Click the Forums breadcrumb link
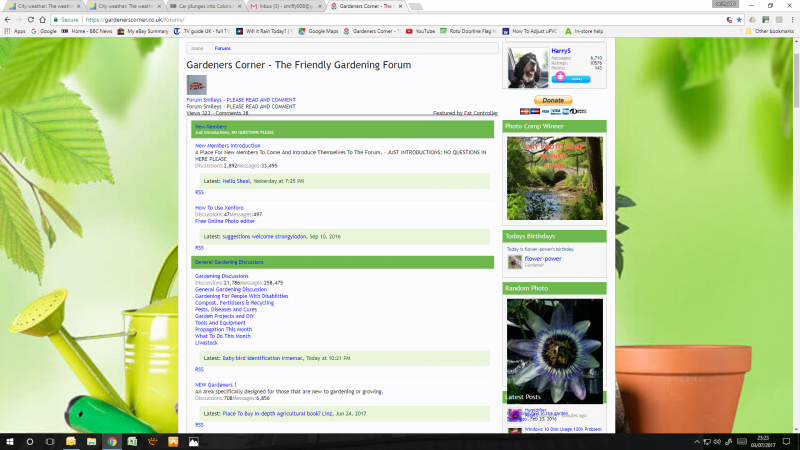Image resolution: width=800 pixels, height=450 pixels. point(222,48)
